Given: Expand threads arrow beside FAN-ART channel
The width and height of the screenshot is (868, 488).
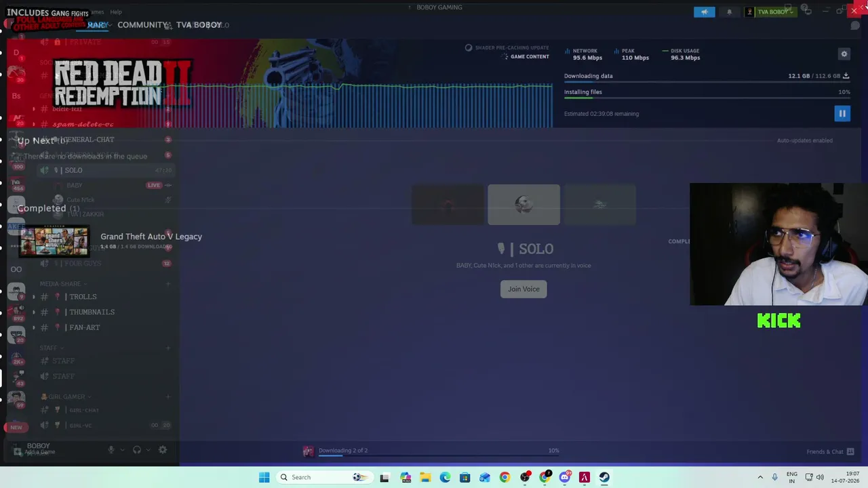Looking at the screenshot, I should pos(34,328).
